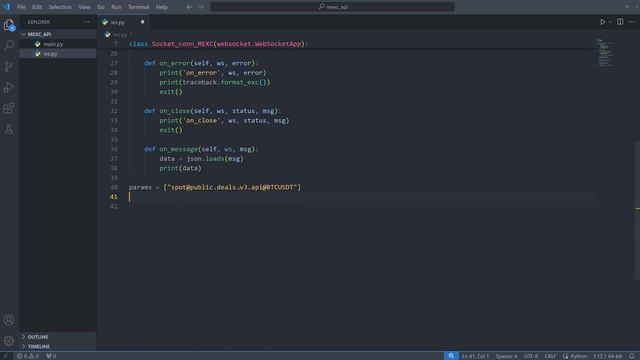Image resolution: width=640 pixels, height=360 pixels.
Task: Click line number 41 in gutter
Action: [x=113, y=197]
